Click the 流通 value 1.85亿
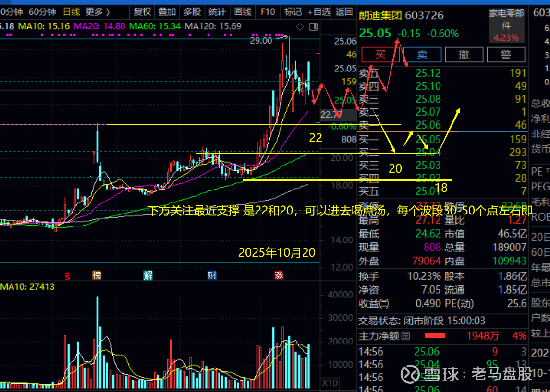The image size is (550, 392). [513, 290]
